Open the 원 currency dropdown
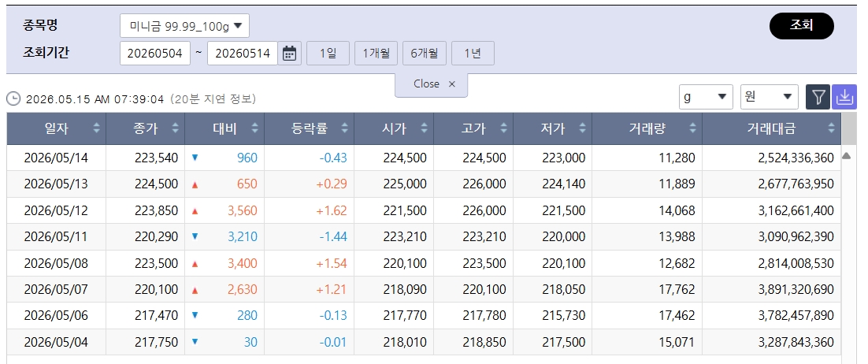 [x=769, y=97]
